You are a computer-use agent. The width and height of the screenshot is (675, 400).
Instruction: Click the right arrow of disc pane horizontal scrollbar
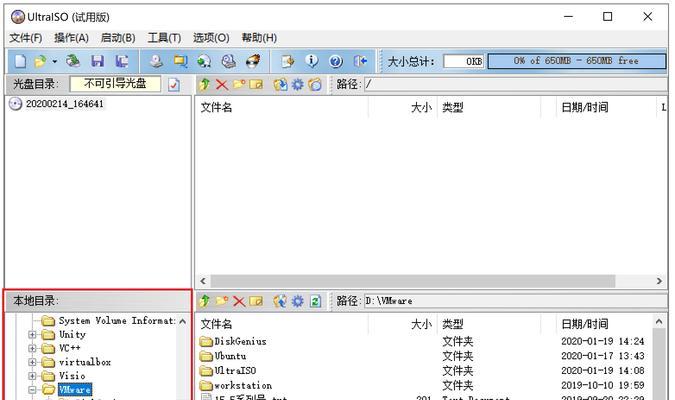click(x=659, y=281)
